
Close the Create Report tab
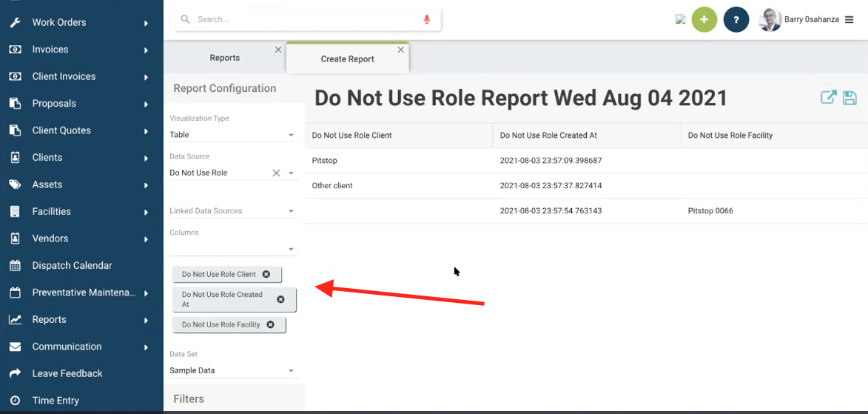[x=401, y=50]
